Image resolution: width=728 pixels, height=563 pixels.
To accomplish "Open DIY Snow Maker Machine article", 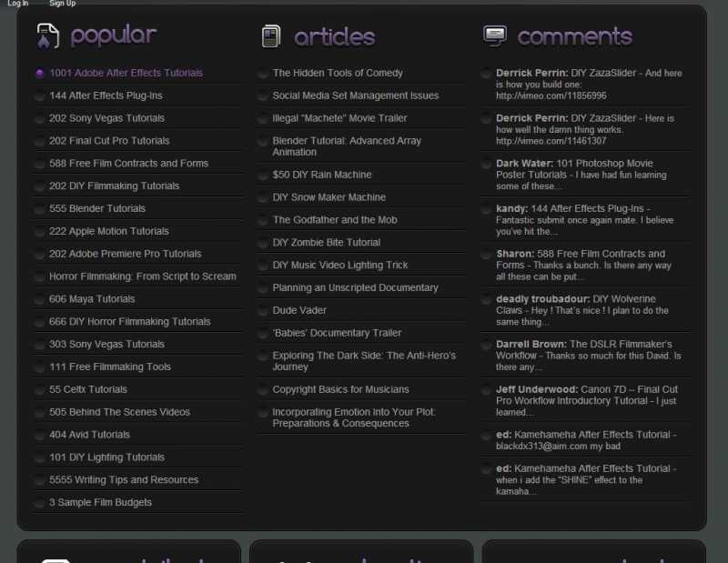I will tap(329, 197).
